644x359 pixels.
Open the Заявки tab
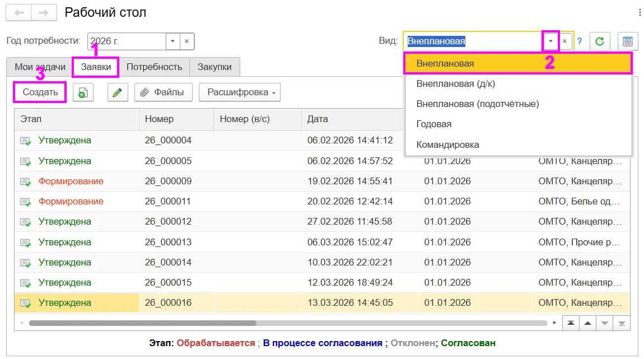96,67
